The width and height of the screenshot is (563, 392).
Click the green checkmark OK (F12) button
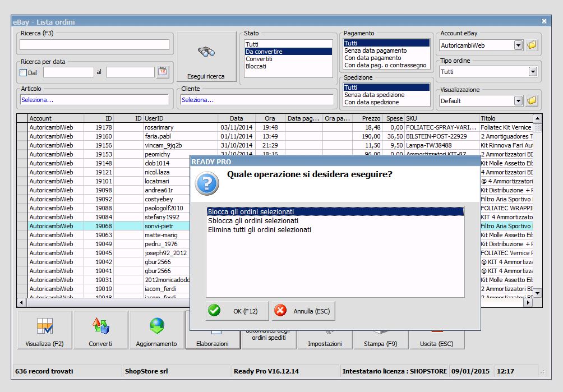[x=237, y=311]
